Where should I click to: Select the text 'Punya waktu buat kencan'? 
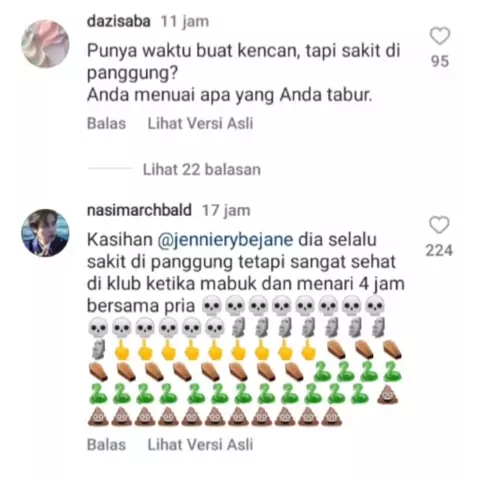(191, 51)
